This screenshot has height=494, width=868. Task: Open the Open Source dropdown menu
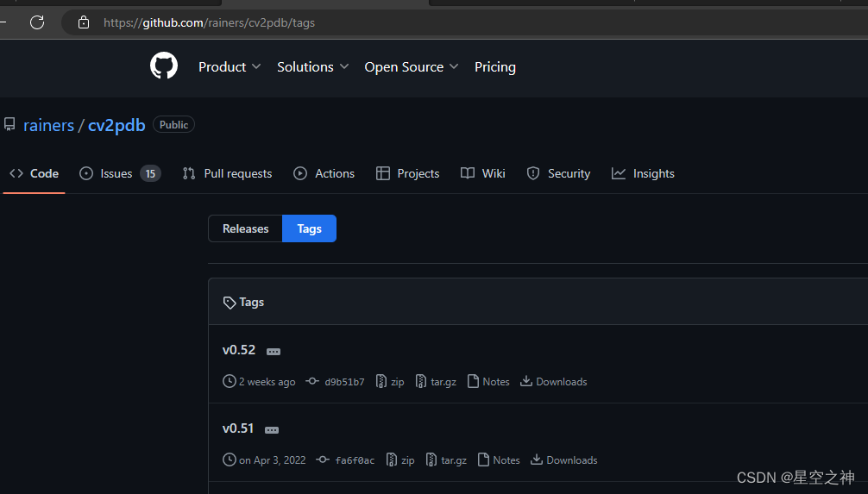pyautogui.click(x=412, y=67)
